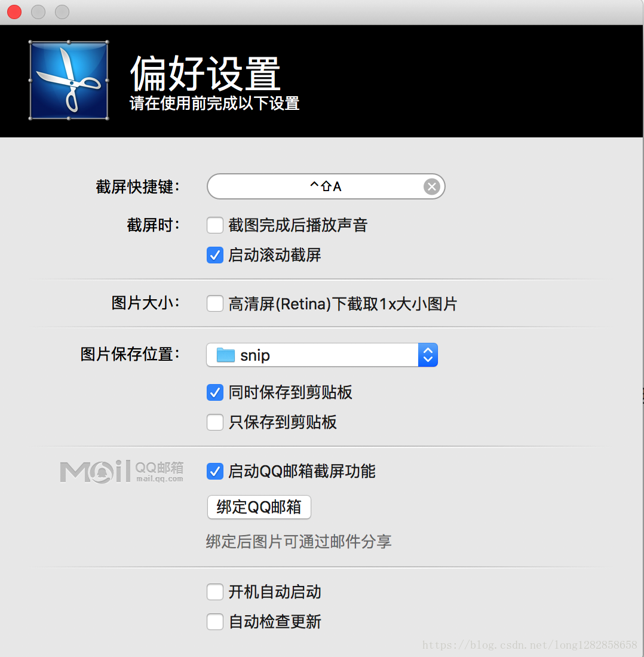Check 只保存到剪贴板 option
The height and width of the screenshot is (657, 644).
215,422
